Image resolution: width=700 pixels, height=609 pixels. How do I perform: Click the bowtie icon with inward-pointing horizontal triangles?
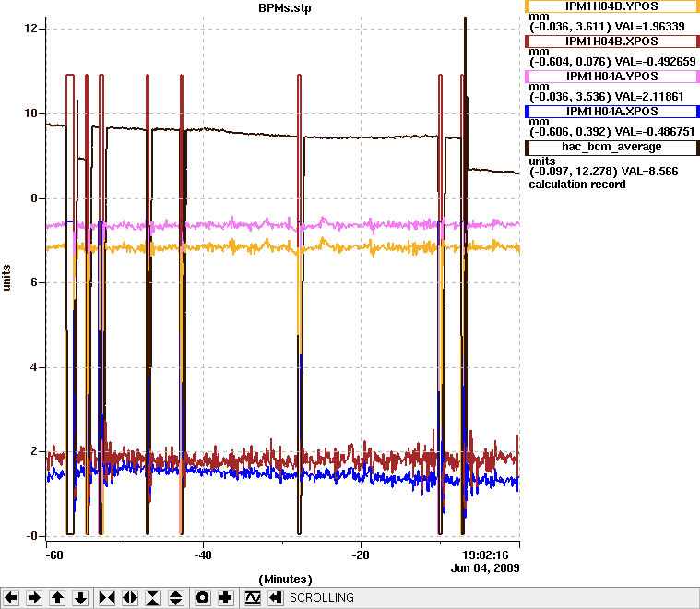[x=107, y=597]
